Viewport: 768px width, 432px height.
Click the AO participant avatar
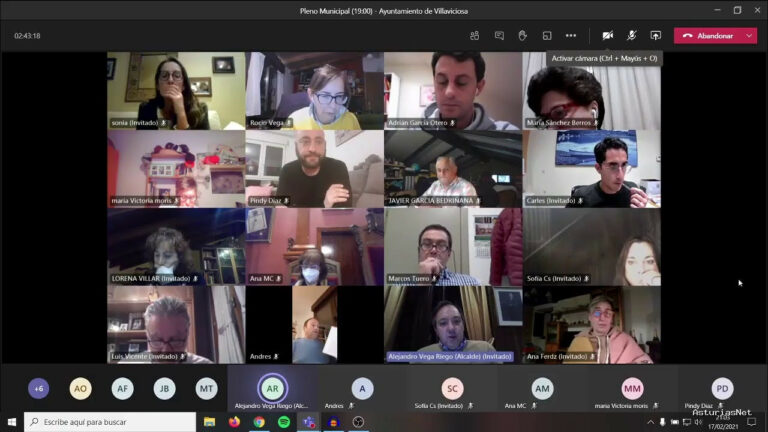[80, 388]
